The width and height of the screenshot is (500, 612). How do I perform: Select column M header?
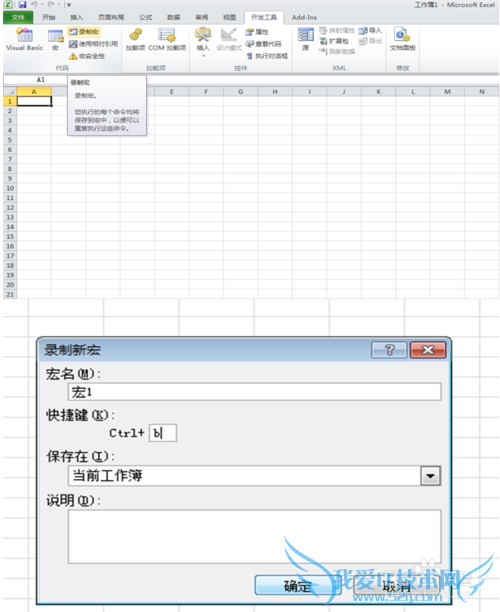point(447,92)
